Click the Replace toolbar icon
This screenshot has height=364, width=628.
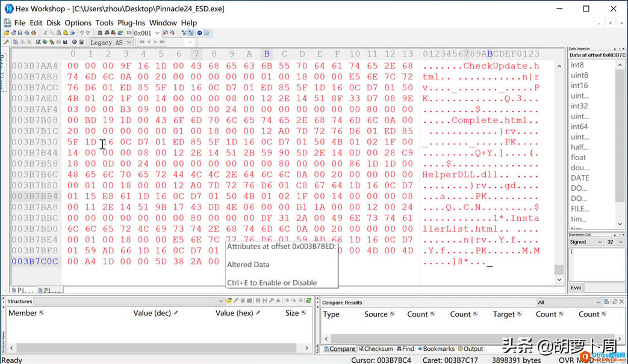point(120,33)
